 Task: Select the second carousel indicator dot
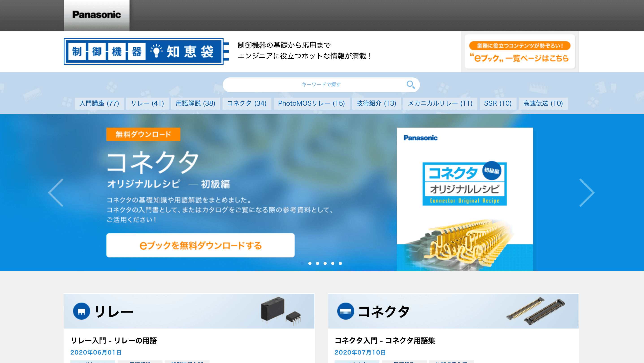310,263
